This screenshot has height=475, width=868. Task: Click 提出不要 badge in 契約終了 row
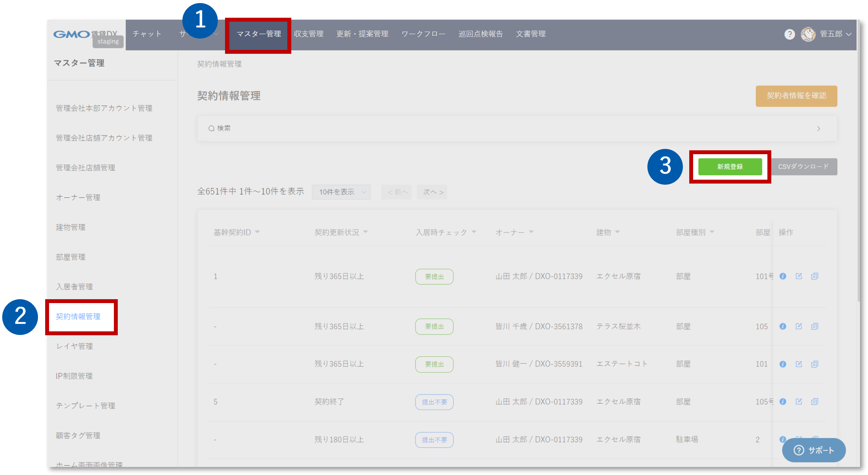[434, 402]
